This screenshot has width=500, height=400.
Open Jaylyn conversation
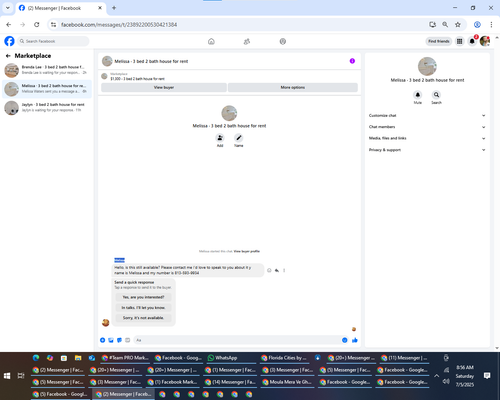(47, 107)
